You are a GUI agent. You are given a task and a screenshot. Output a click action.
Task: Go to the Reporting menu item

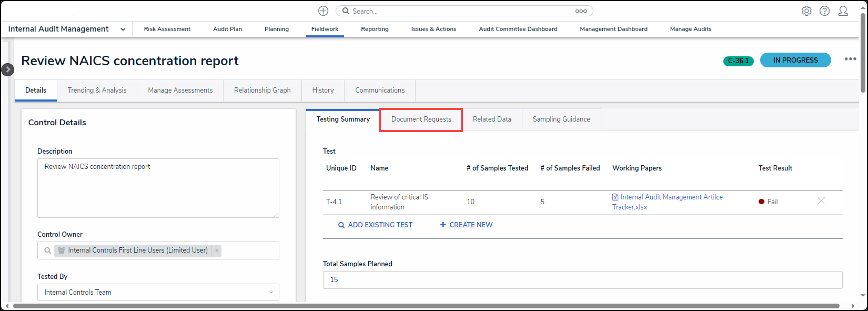pyautogui.click(x=375, y=29)
